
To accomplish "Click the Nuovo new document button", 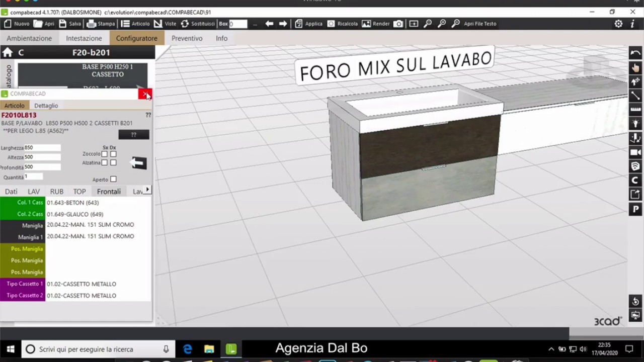I will (17, 24).
